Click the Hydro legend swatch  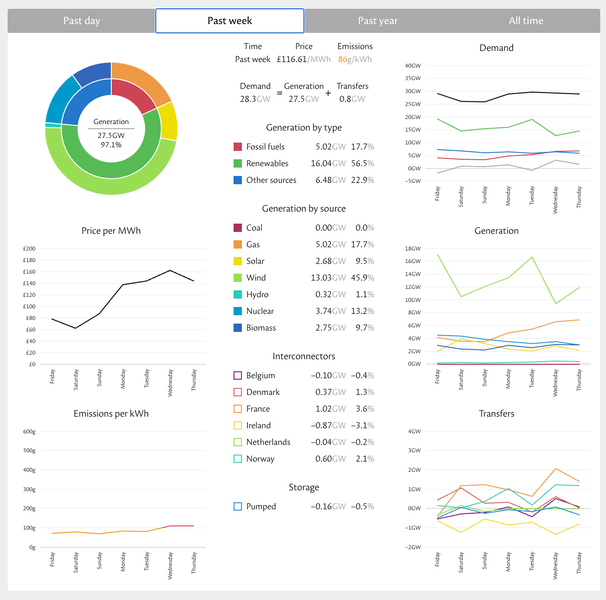click(238, 294)
